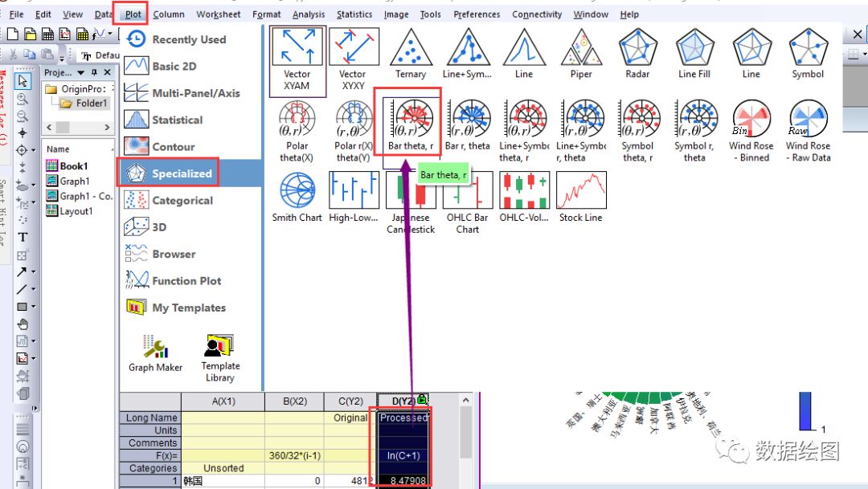Pick the Ternary plot icon
This screenshot has height=489, width=868.
coord(410,55)
